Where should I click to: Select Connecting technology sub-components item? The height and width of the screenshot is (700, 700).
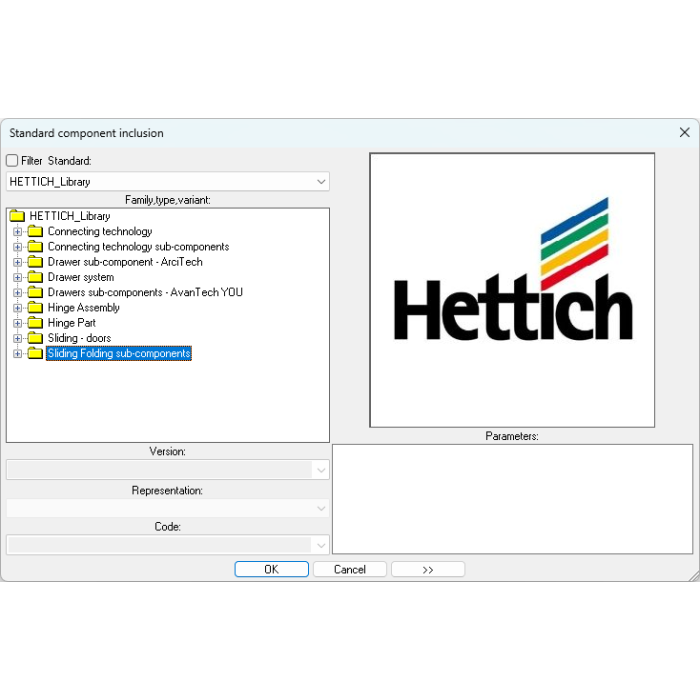(x=138, y=246)
